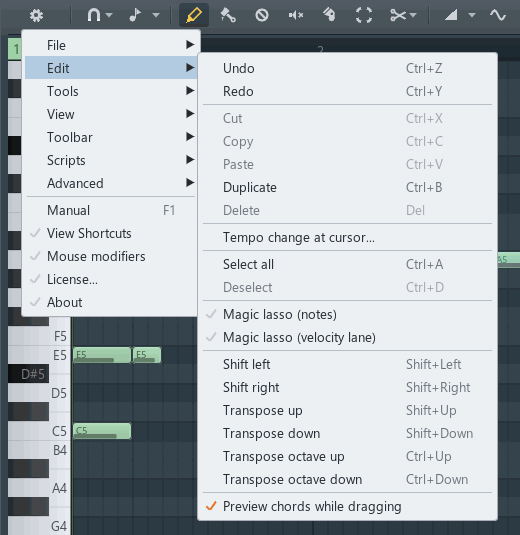The height and width of the screenshot is (535, 520).
Task: Choose Undo from Edit menu
Action: [x=347, y=68]
